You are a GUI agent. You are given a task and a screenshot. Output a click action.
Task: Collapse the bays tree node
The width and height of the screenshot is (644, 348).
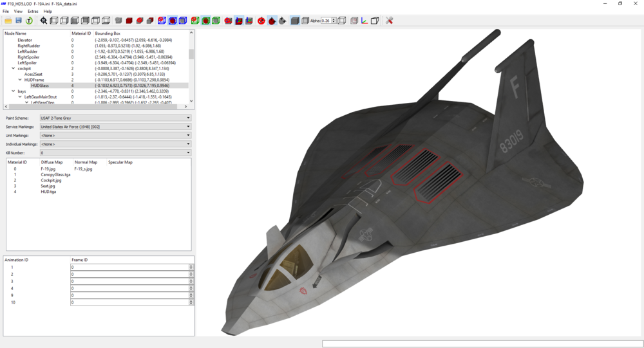[x=13, y=91]
